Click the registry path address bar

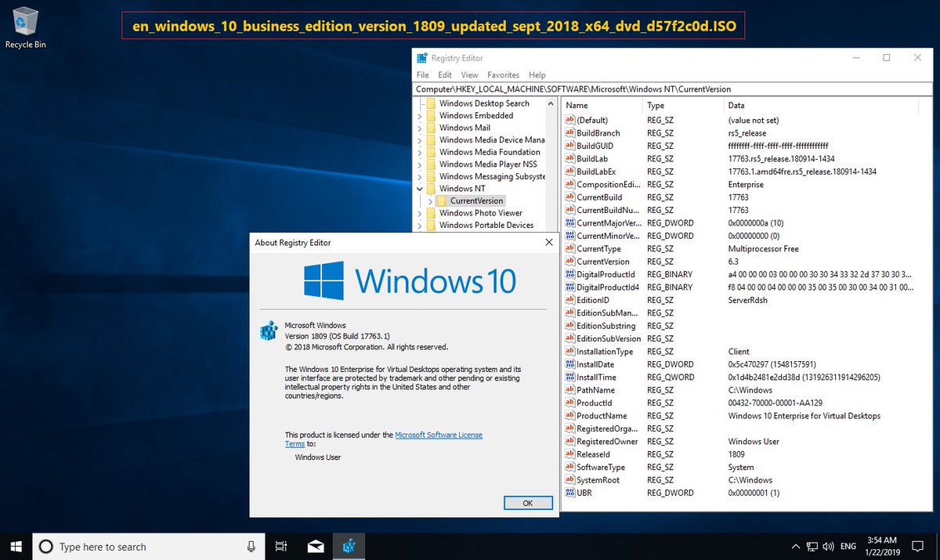coord(673,89)
